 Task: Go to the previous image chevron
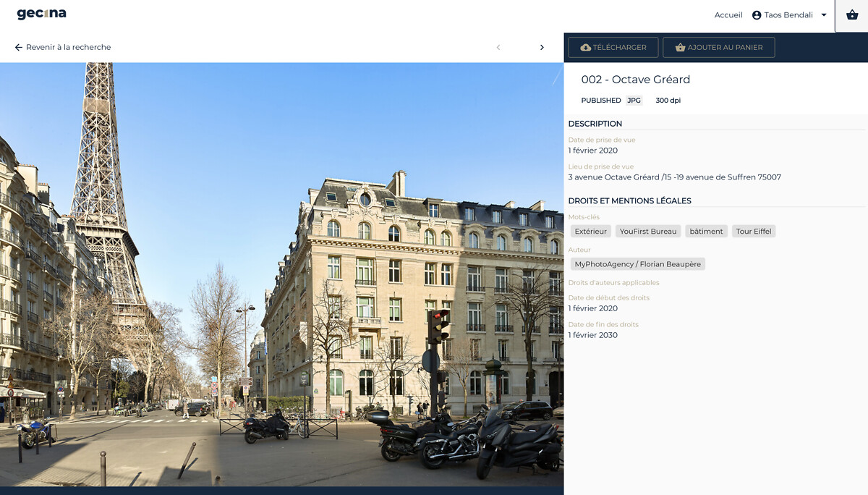[x=498, y=48]
